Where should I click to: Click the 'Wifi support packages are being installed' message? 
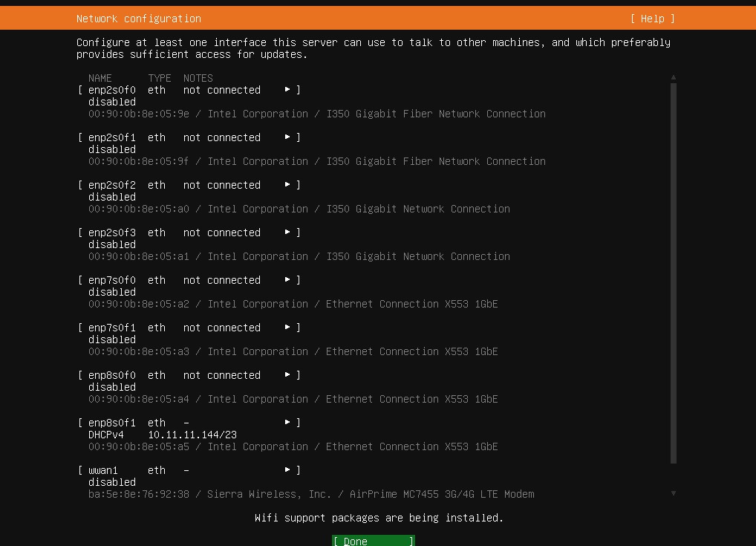[379, 518]
